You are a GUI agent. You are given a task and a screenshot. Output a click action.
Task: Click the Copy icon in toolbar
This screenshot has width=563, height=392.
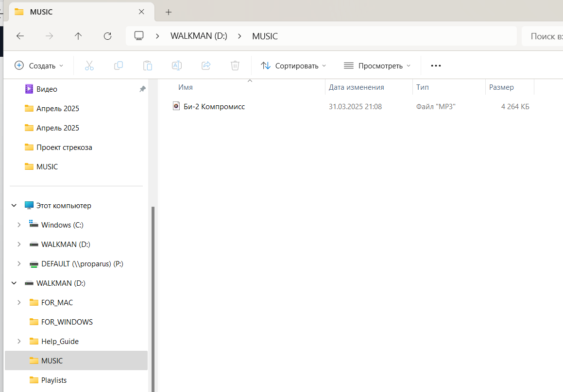[119, 65]
